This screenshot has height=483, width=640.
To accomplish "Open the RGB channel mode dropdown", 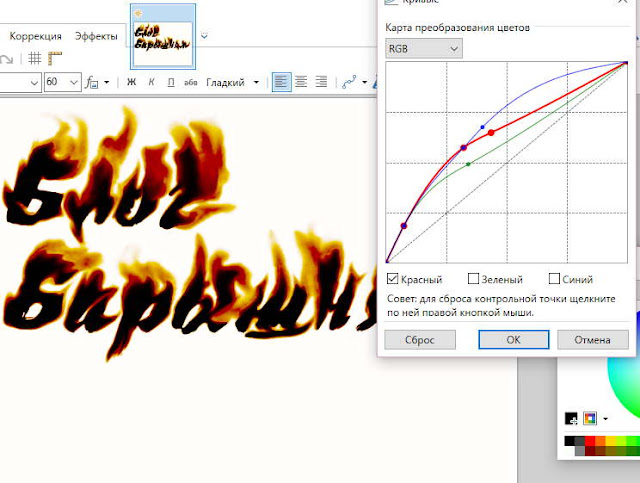I will [x=424, y=49].
